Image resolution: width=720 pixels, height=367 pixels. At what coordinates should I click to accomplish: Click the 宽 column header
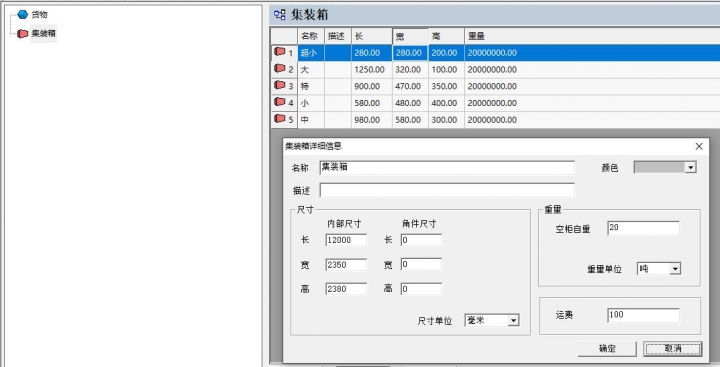[411, 36]
